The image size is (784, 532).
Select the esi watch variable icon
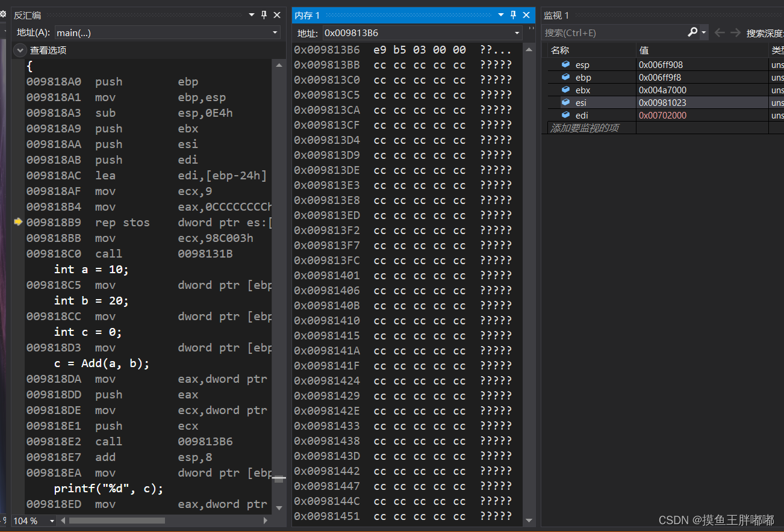tap(565, 102)
